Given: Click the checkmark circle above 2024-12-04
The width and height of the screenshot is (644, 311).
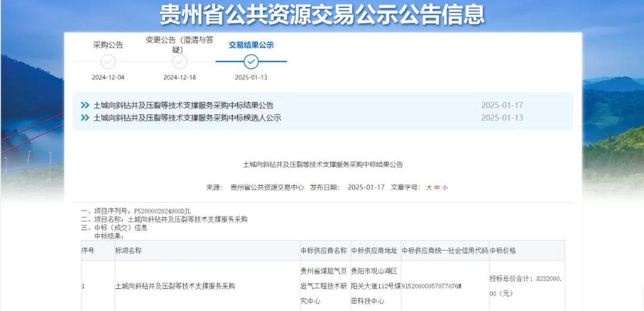Looking at the screenshot, I should tap(108, 62).
